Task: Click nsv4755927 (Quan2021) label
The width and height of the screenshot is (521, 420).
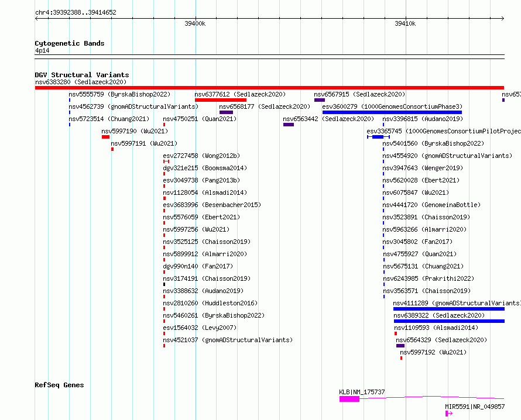Action: (420, 254)
